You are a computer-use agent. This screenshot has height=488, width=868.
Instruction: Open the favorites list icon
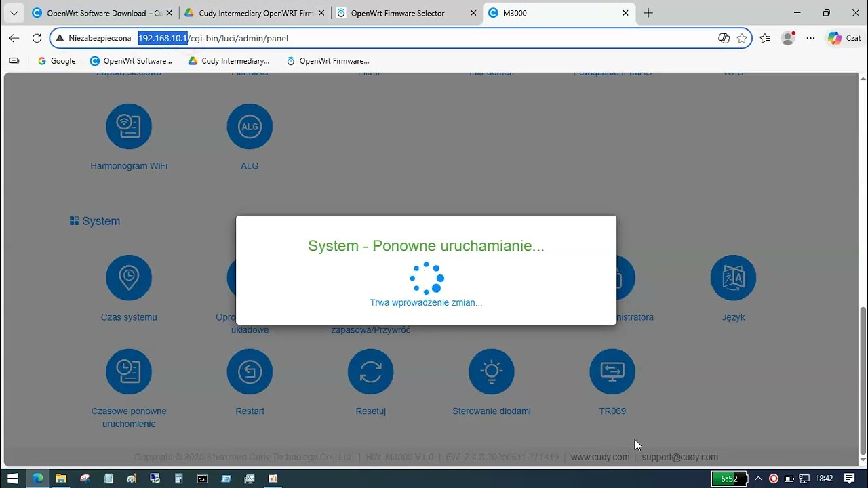[765, 38]
